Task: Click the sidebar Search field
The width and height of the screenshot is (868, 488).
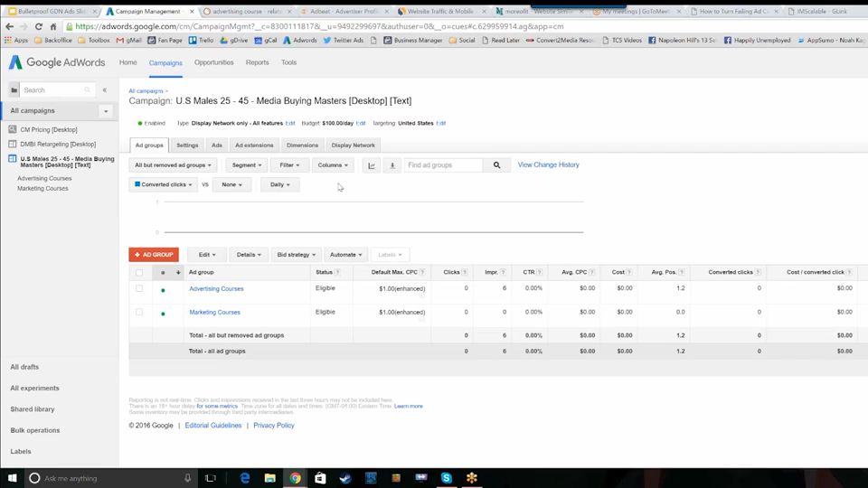Action: tap(57, 89)
